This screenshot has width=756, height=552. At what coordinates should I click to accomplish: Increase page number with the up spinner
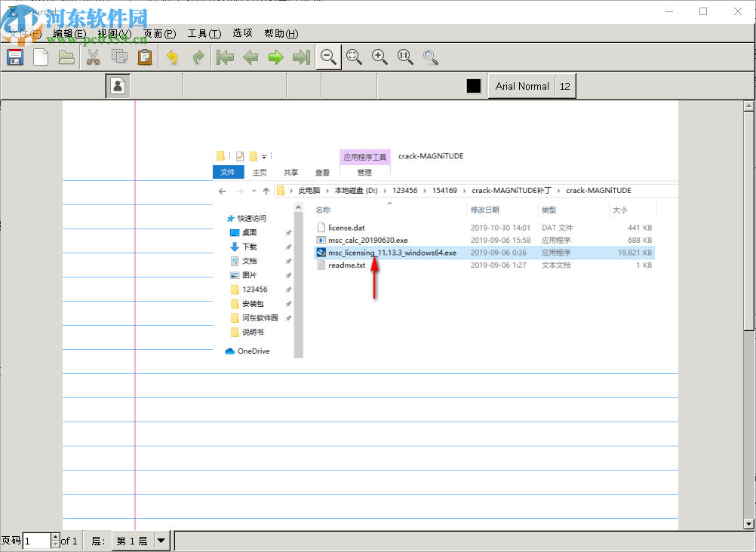[x=55, y=537]
